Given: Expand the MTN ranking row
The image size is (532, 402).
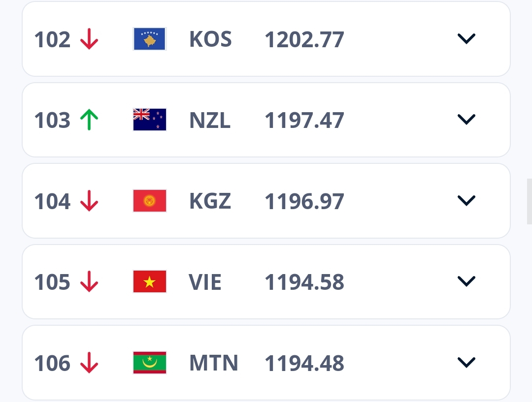Looking at the screenshot, I should point(466,363).
